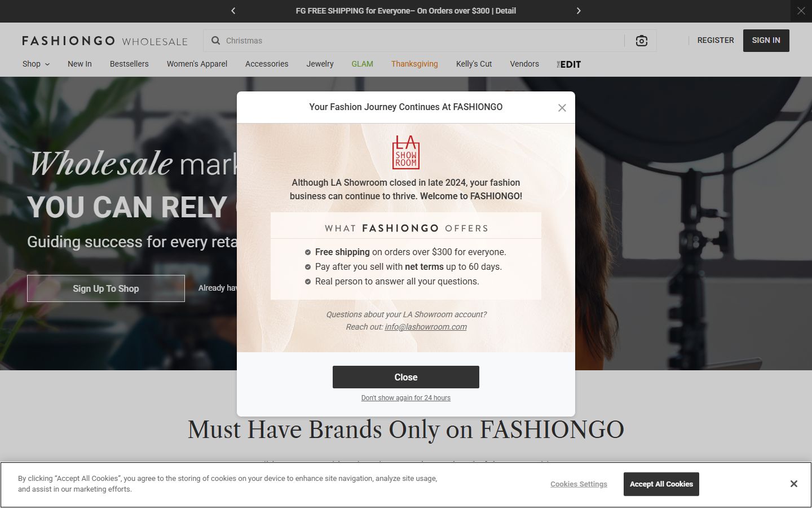
Task: Email info@lashowroom.com link
Action: [x=426, y=327]
